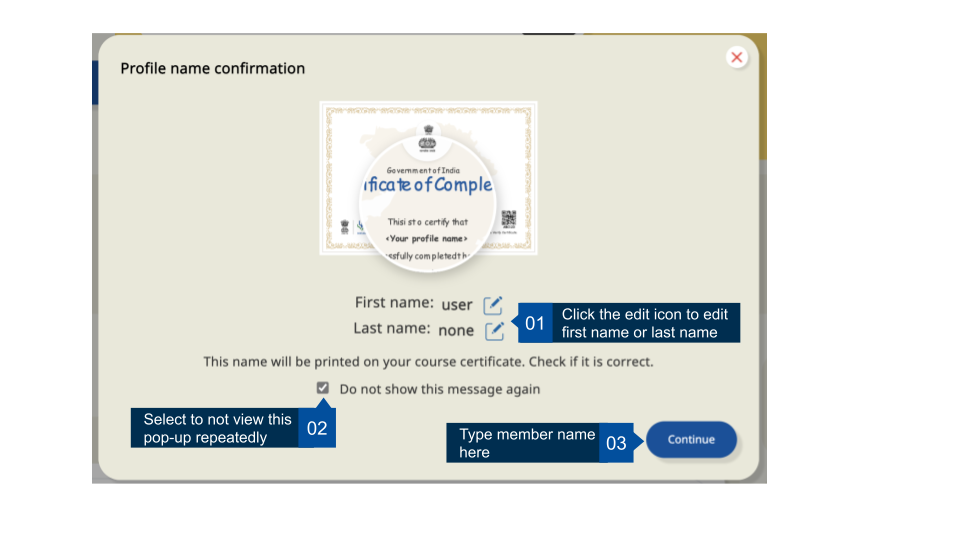Click the QR code on the certificate preview

point(509,219)
